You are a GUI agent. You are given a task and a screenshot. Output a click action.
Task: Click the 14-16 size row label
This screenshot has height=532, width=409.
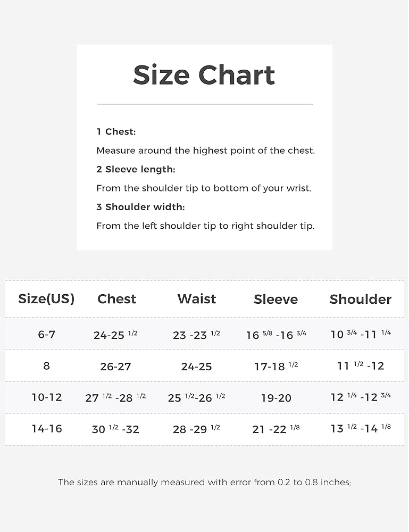pyautogui.click(x=46, y=429)
